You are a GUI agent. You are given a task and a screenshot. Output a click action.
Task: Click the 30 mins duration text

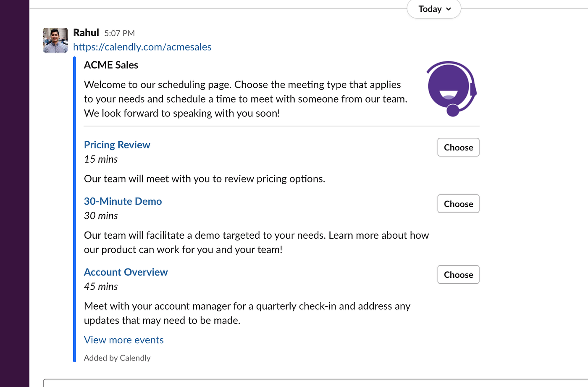(101, 216)
